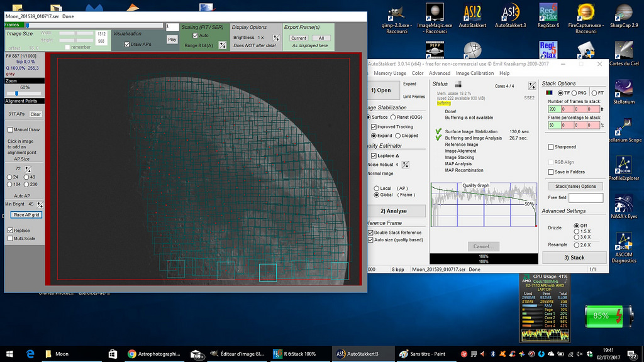Launch the FireCapture desktop shortcut
Screen dimensions: 644x362
click(x=586, y=14)
